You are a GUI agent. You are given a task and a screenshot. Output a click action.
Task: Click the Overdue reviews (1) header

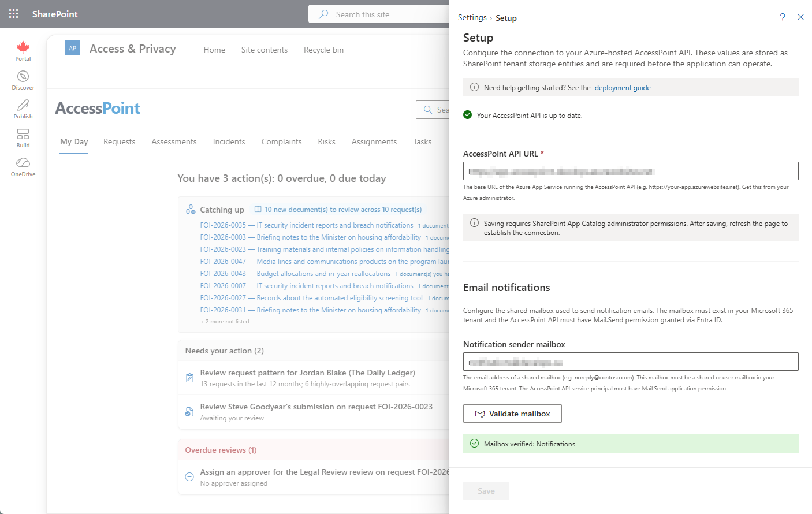221,450
